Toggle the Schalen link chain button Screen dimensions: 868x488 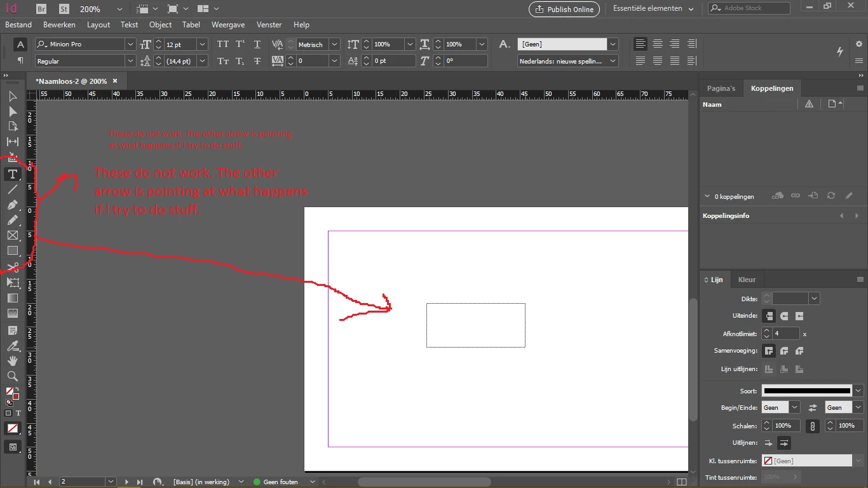pyautogui.click(x=811, y=426)
